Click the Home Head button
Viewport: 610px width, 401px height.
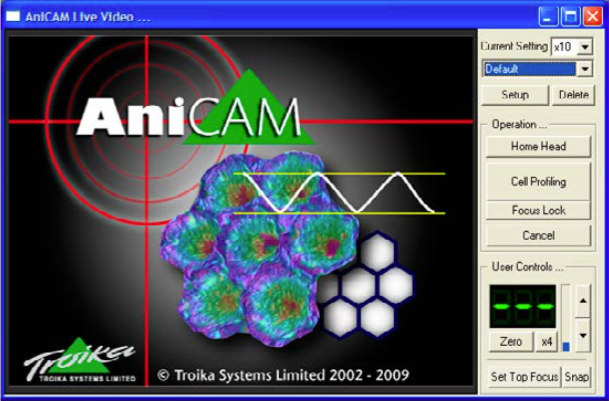click(x=538, y=146)
